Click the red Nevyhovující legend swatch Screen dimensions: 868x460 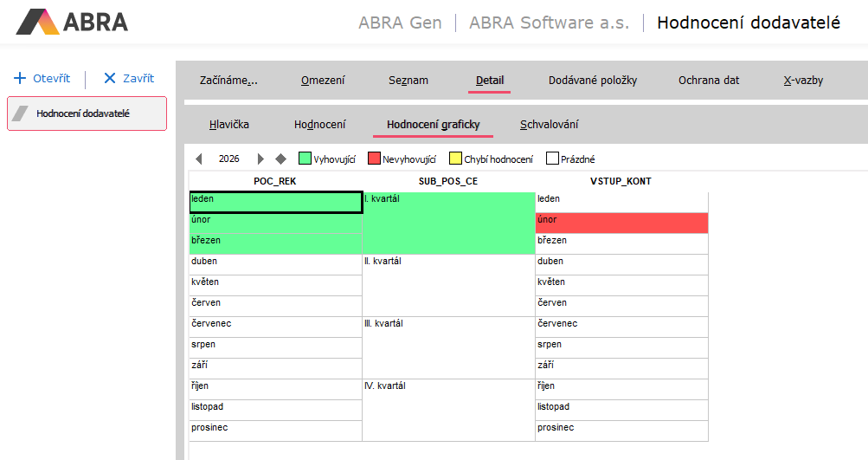coord(374,159)
